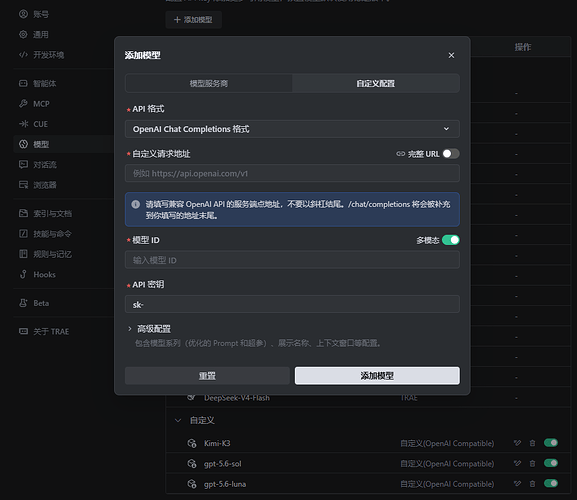Screen dimensions: 577x500
Task: Disable the Kimi-K3 model toggle
Action: coord(551,443)
